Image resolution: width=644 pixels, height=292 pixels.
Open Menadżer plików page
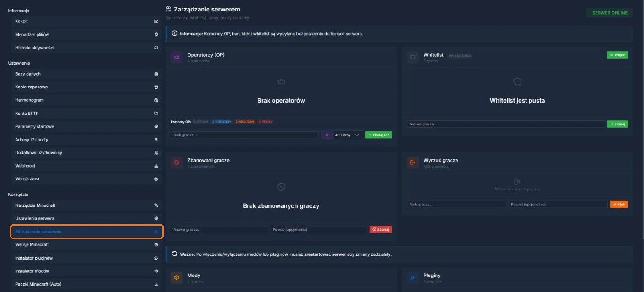(x=86, y=34)
